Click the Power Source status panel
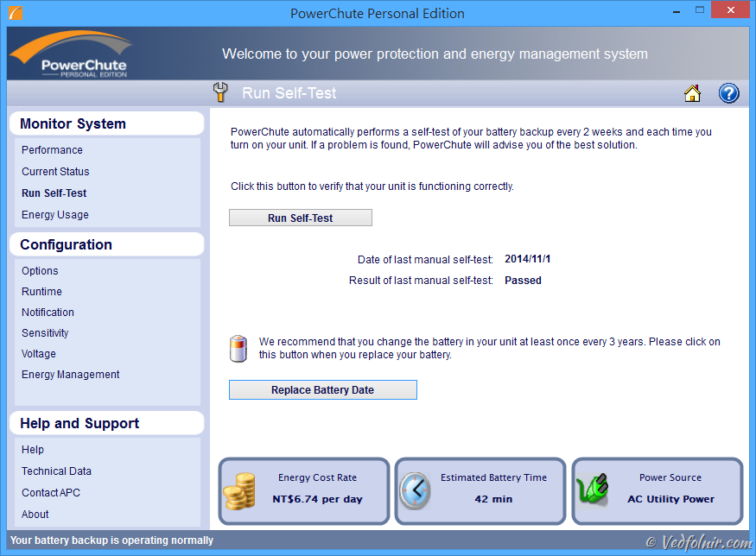Image resolution: width=756 pixels, height=556 pixels. coord(658,491)
